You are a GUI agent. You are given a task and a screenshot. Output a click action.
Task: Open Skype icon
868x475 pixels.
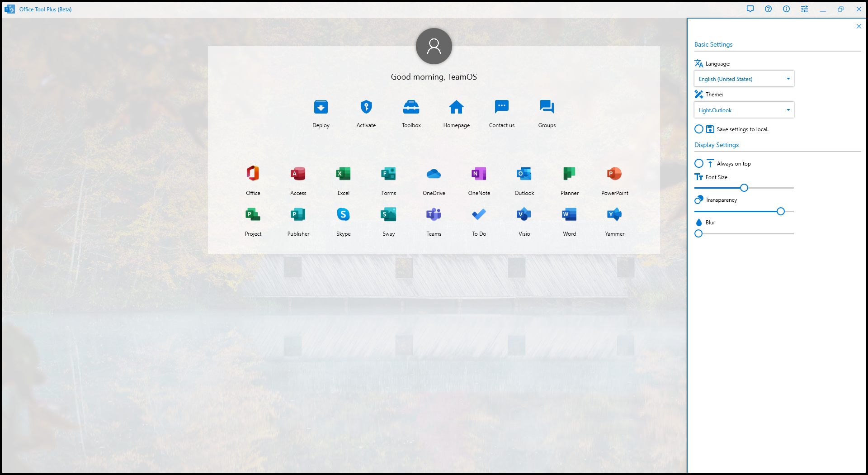click(x=344, y=214)
